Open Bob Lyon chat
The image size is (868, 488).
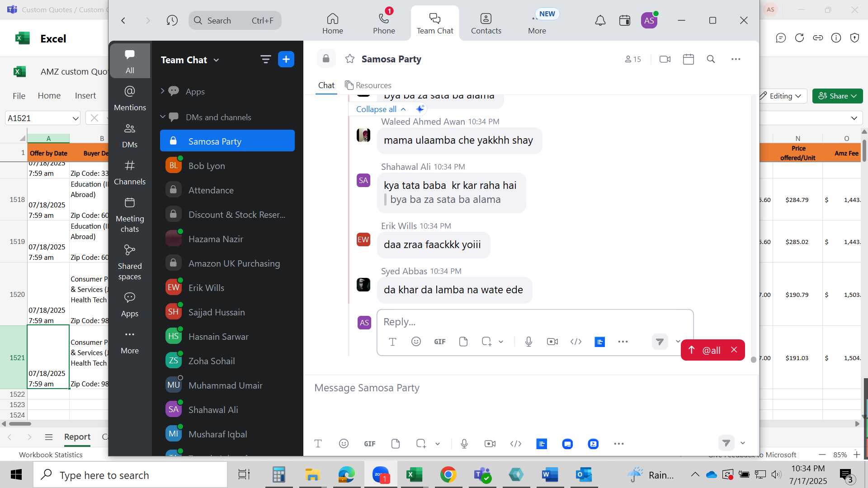pyautogui.click(x=227, y=166)
